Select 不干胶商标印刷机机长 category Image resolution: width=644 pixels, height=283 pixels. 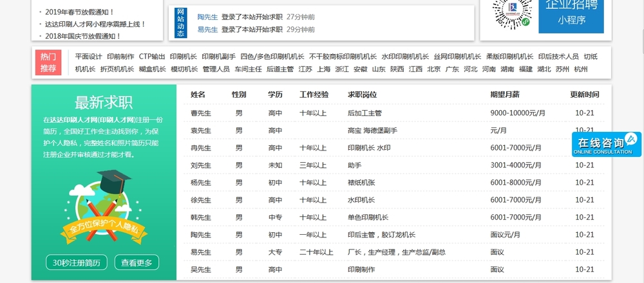pyautogui.click(x=343, y=57)
